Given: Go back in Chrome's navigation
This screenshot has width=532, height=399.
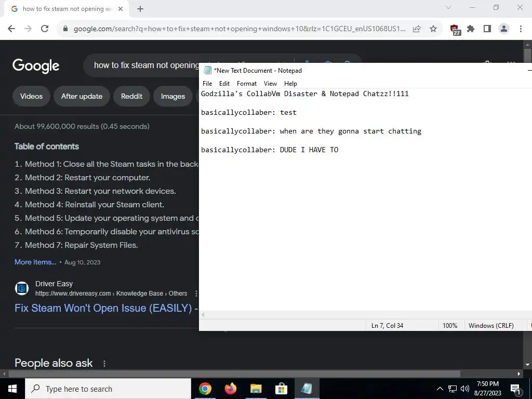Looking at the screenshot, I should 11,29.
